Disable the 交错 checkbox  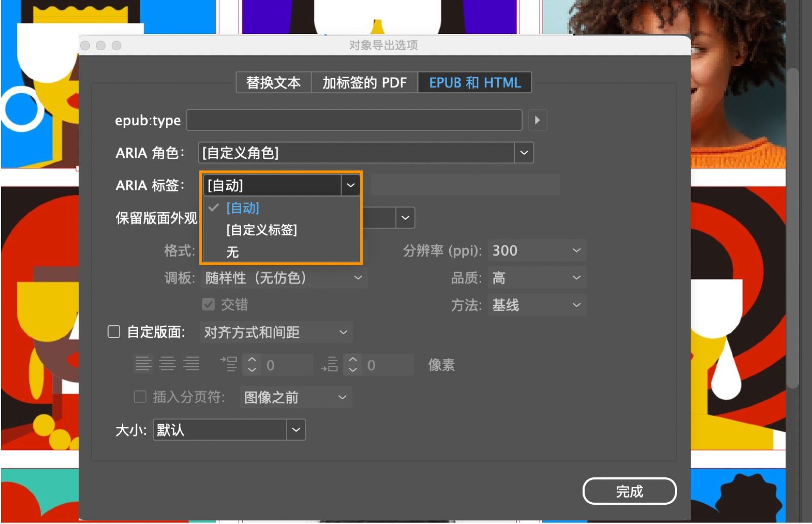tap(208, 304)
